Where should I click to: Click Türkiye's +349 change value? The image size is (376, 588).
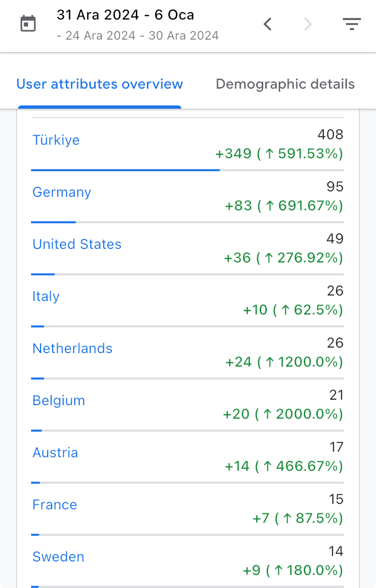click(233, 154)
